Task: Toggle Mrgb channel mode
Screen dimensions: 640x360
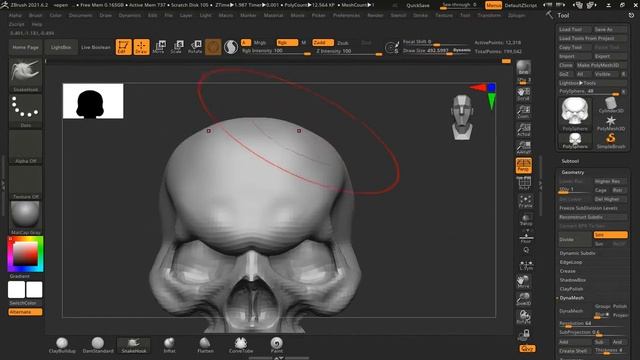Action: tap(260, 42)
